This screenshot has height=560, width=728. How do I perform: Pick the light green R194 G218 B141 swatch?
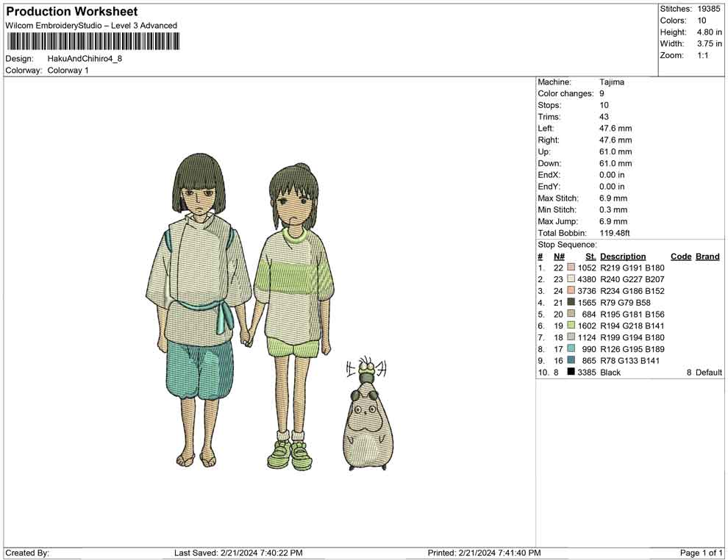tap(571, 326)
